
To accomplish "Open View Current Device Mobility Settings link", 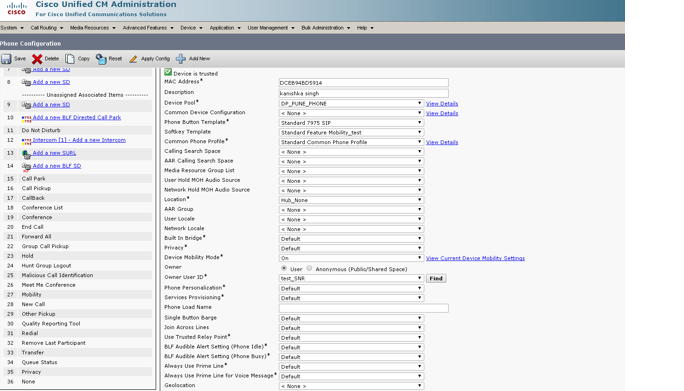I will pyautogui.click(x=475, y=258).
